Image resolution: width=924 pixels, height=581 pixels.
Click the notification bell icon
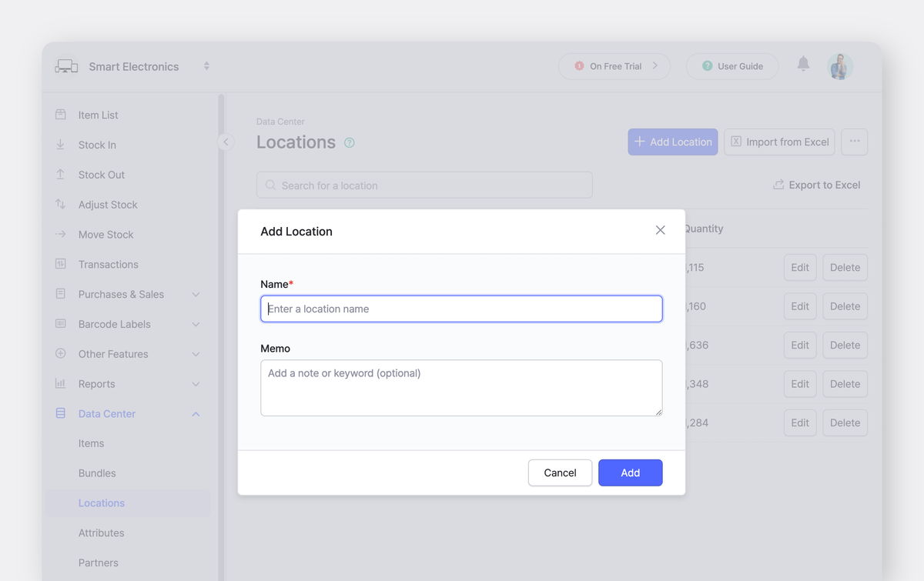[803, 65]
